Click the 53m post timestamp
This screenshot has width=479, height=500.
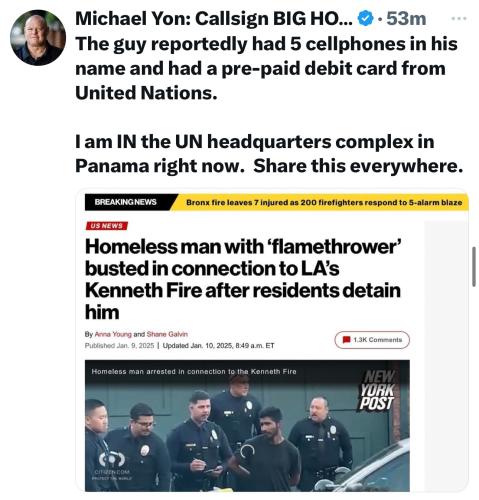[406, 19]
